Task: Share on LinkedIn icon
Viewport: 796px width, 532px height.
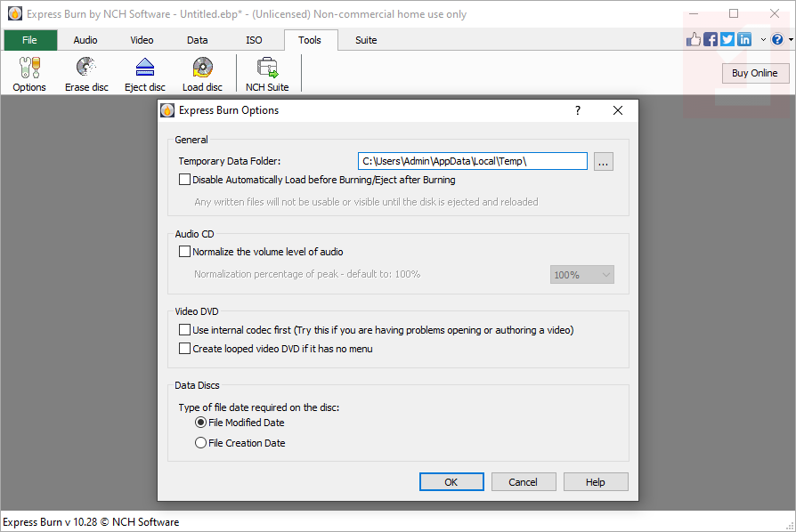Action: coord(744,39)
